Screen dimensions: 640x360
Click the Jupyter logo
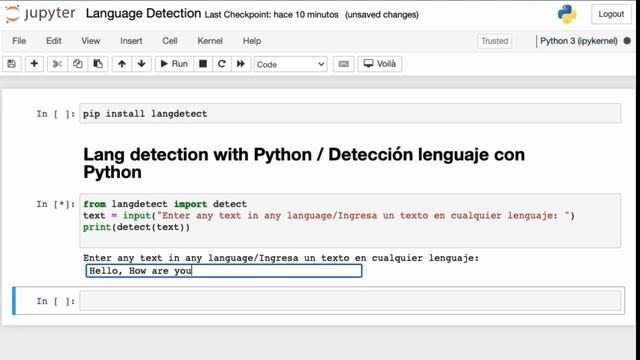40,13
